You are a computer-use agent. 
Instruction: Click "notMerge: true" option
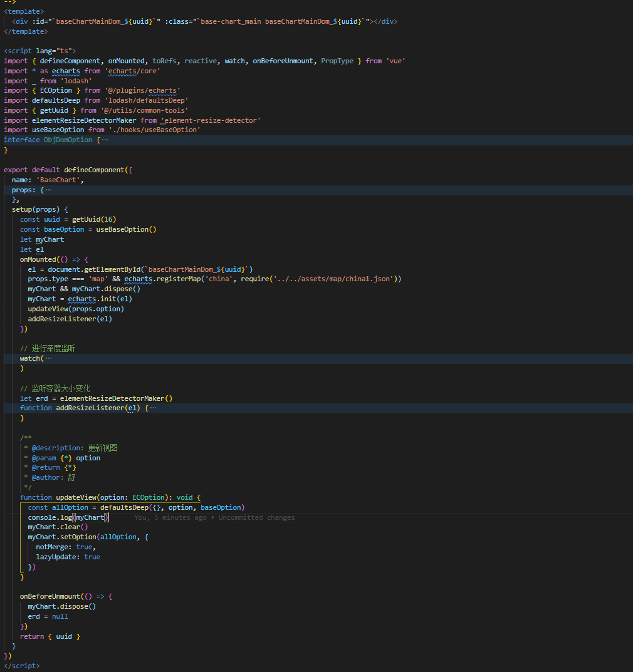(x=64, y=547)
